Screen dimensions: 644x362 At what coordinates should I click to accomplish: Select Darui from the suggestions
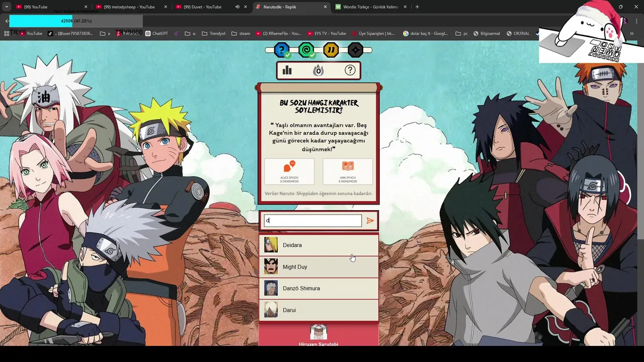pos(318,310)
